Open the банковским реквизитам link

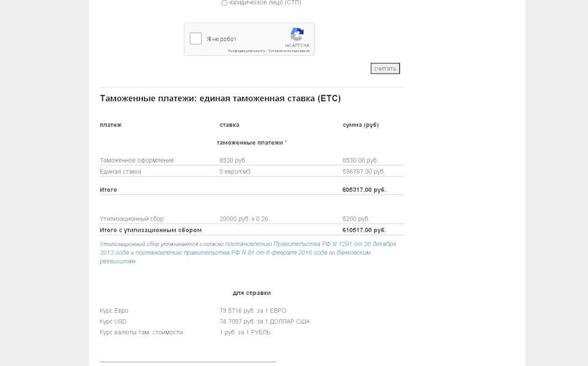[353, 253]
